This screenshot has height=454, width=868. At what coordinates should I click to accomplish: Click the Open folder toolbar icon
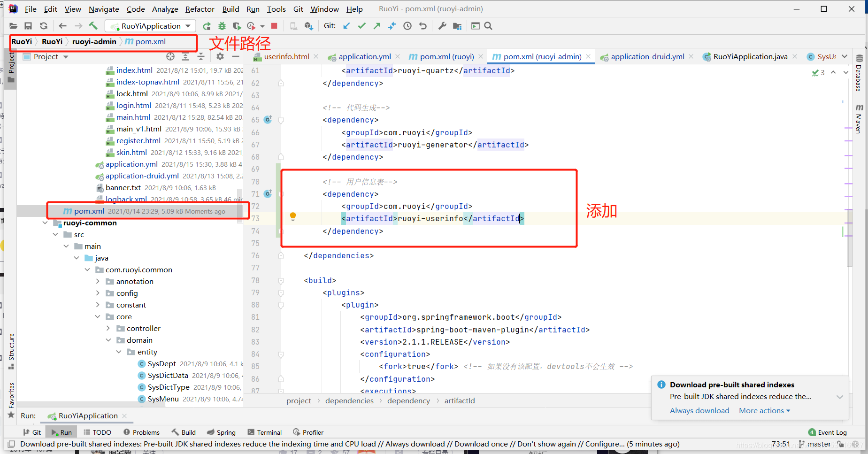point(13,26)
